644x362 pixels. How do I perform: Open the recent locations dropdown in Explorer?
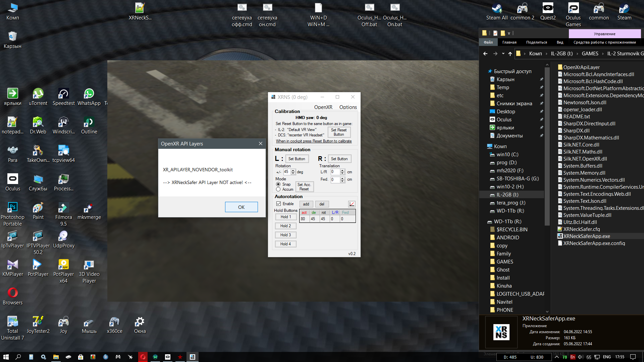503,54
